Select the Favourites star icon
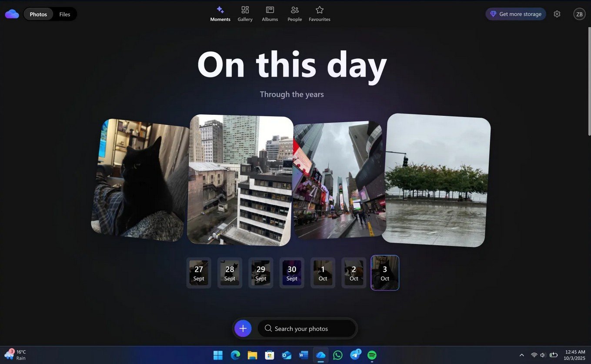The height and width of the screenshot is (364, 591). (x=319, y=10)
